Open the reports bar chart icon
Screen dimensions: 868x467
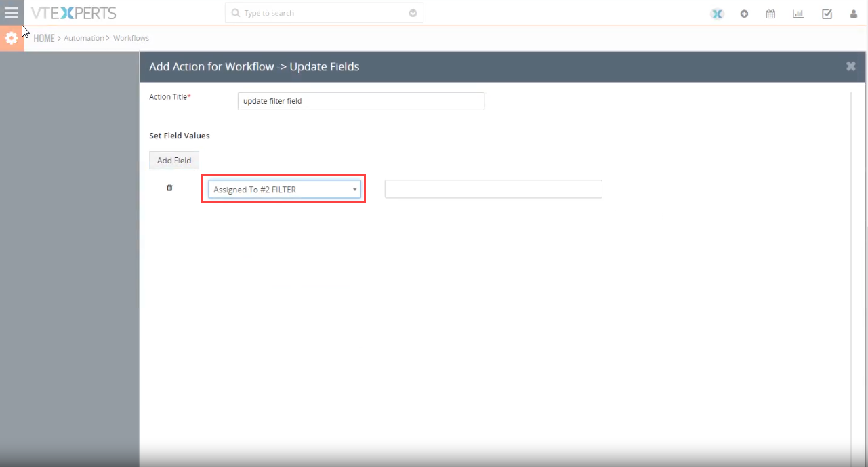pos(798,14)
